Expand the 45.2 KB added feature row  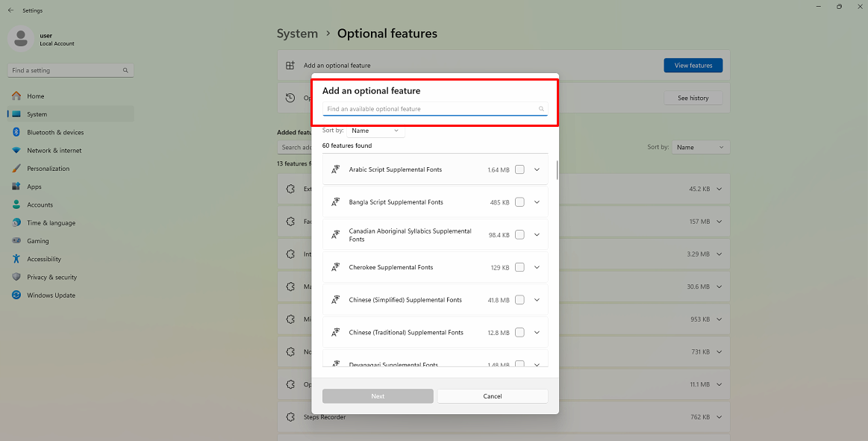click(719, 189)
